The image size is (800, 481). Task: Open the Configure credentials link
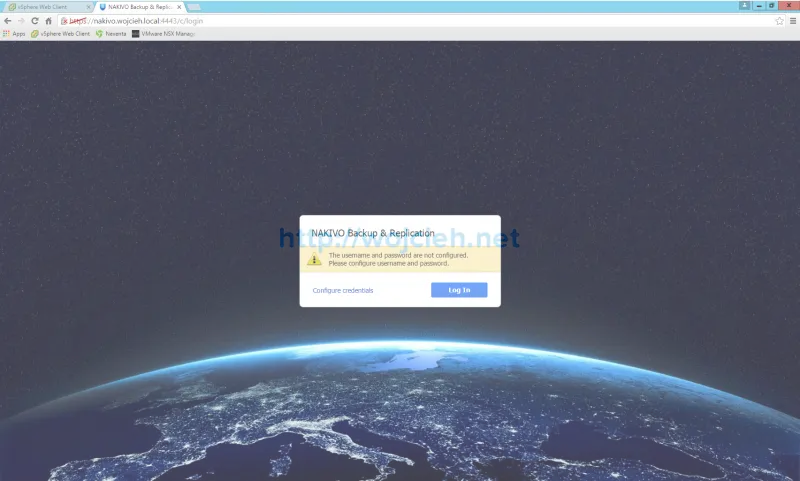pyautogui.click(x=342, y=290)
